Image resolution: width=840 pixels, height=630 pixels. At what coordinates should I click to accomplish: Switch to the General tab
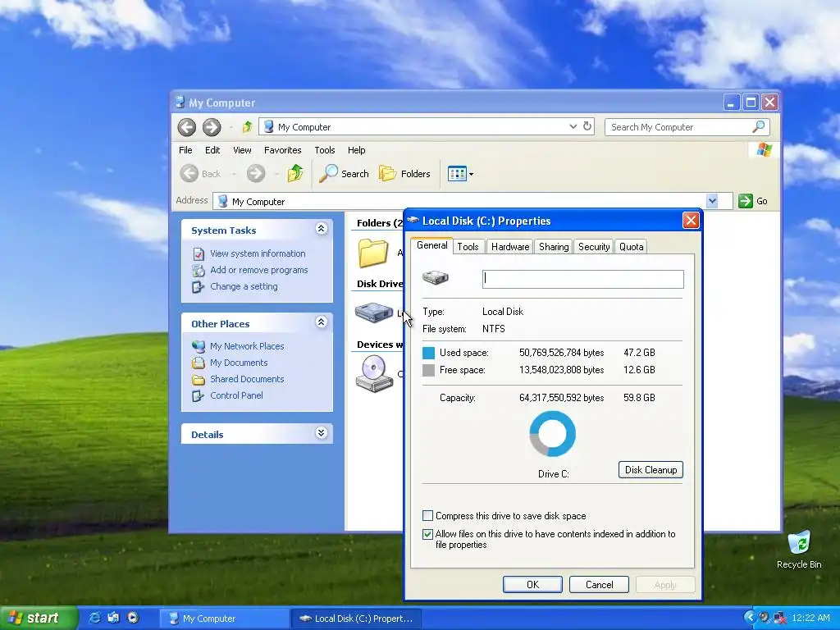tap(431, 245)
